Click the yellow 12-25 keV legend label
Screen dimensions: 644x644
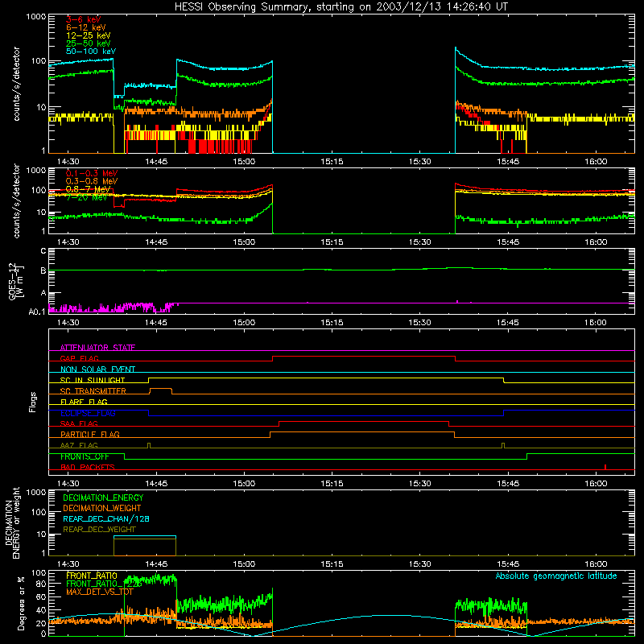pyautogui.click(x=89, y=35)
